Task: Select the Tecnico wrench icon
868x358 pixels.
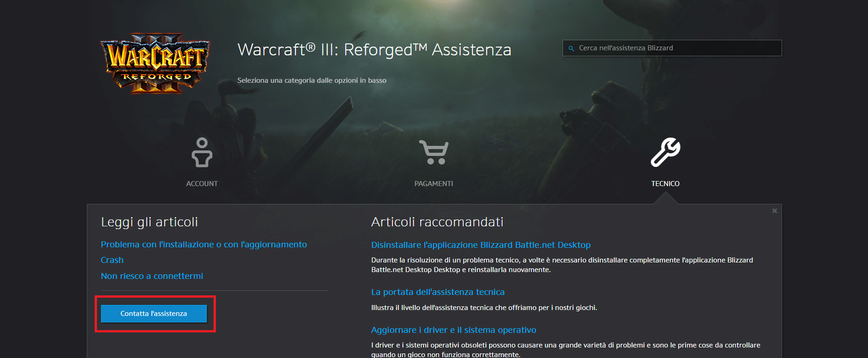Action: pyautogui.click(x=665, y=152)
